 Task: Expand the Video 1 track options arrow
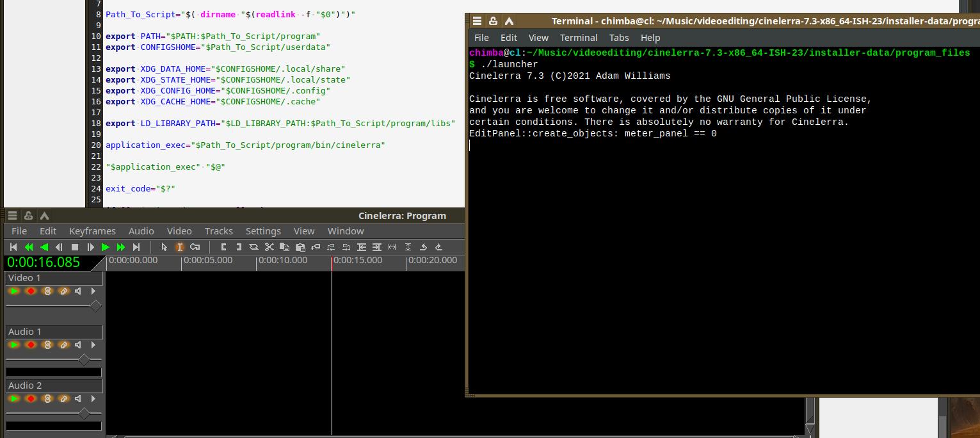[93, 291]
